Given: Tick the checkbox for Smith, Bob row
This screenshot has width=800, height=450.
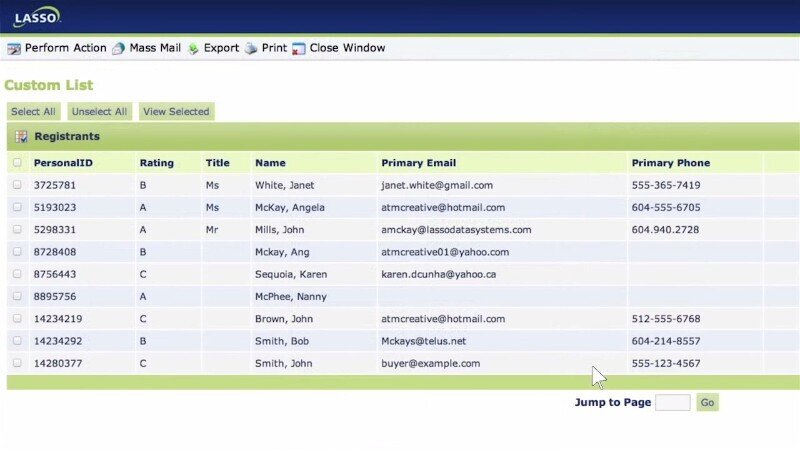Looking at the screenshot, I should 16,341.
